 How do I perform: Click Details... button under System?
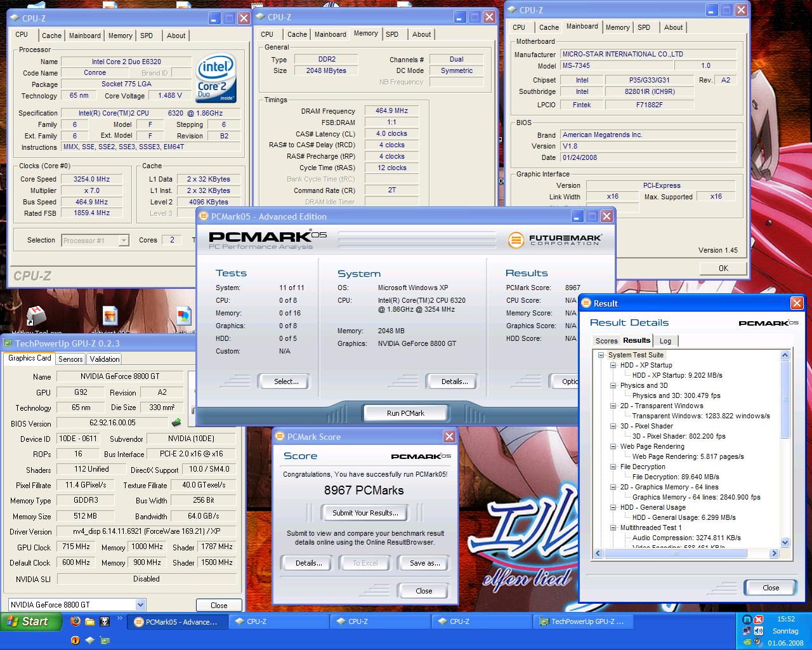451,381
